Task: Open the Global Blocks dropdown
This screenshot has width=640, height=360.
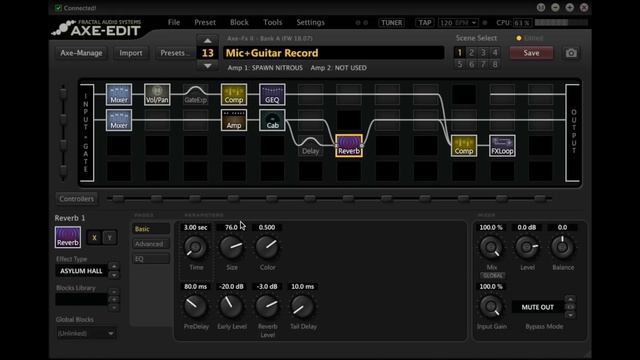Action: (x=86, y=333)
